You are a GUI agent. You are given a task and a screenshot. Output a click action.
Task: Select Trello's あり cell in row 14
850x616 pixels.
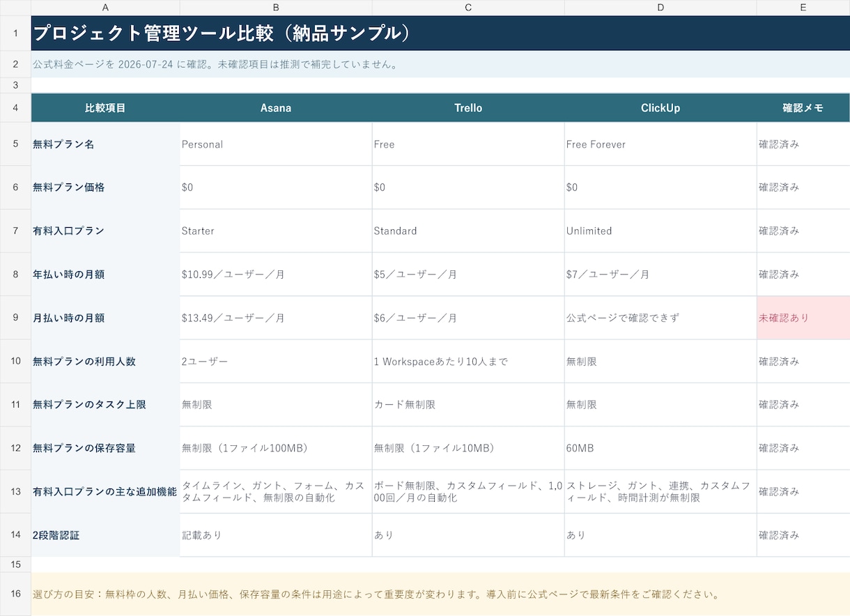(x=468, y=534)
